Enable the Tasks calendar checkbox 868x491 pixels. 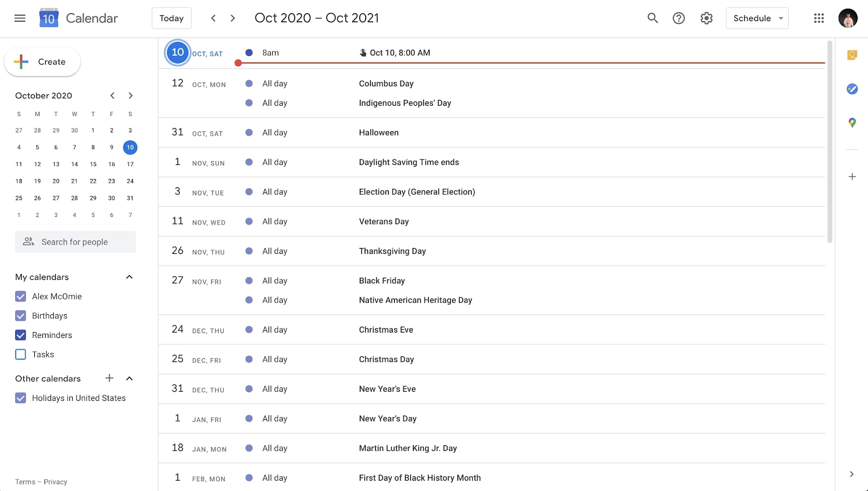21,354
